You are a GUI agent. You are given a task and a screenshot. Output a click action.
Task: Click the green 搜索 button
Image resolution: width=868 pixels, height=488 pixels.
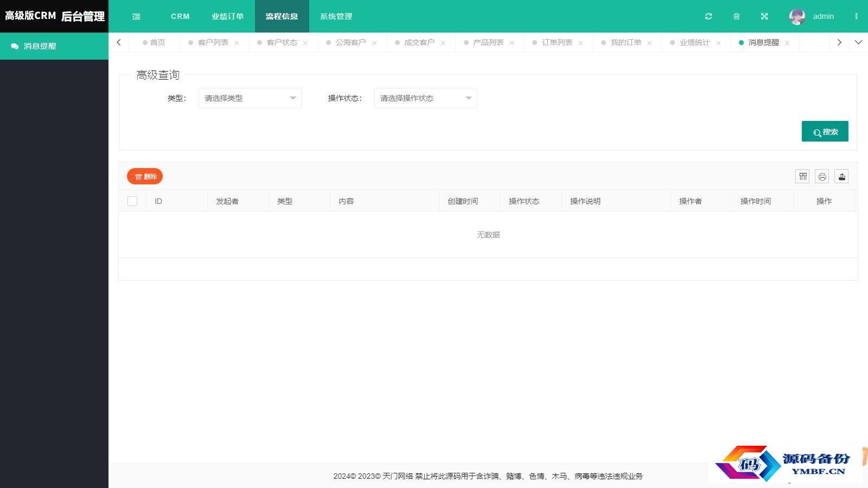click(825, 131)
